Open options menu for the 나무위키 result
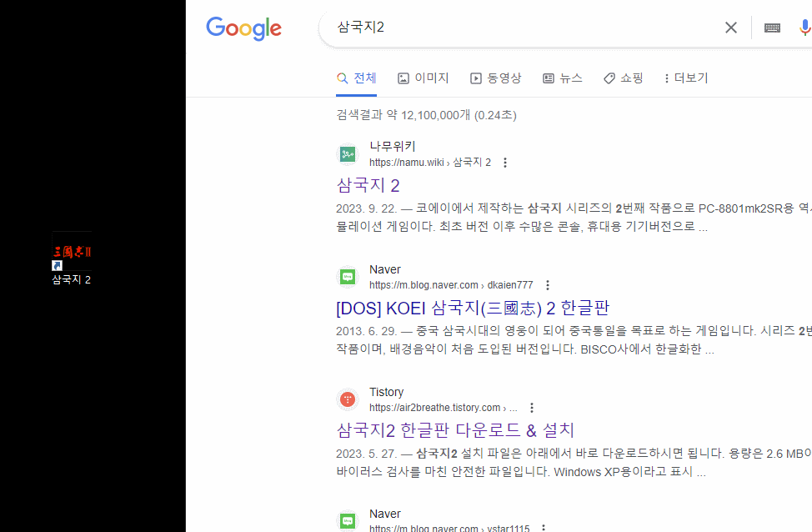 click(504, 163)
